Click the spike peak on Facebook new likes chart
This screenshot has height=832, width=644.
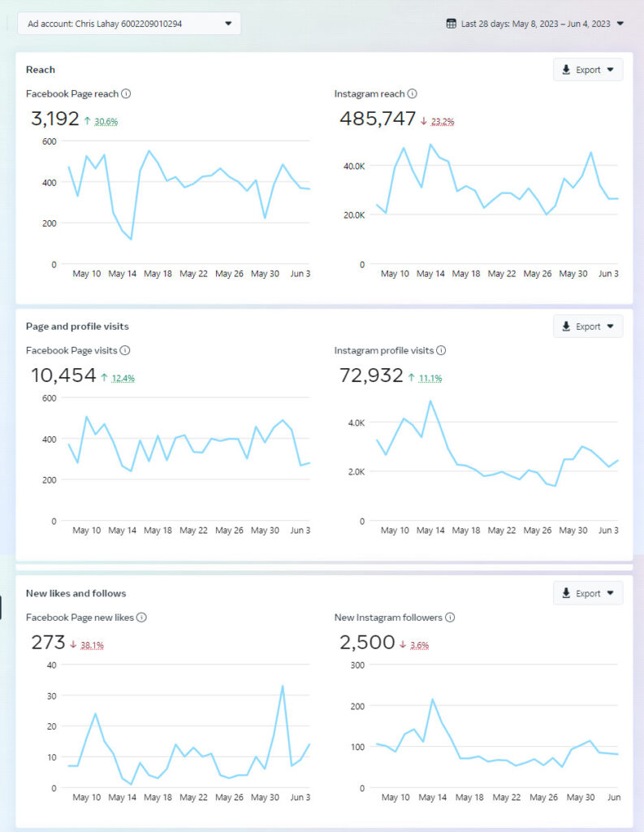pos(282,686)
